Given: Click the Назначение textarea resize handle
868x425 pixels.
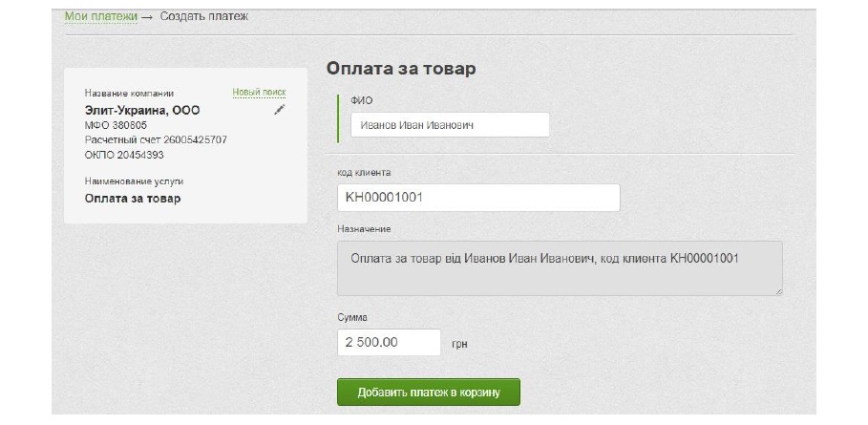Looking at the screenshot, I should [778, 290].
